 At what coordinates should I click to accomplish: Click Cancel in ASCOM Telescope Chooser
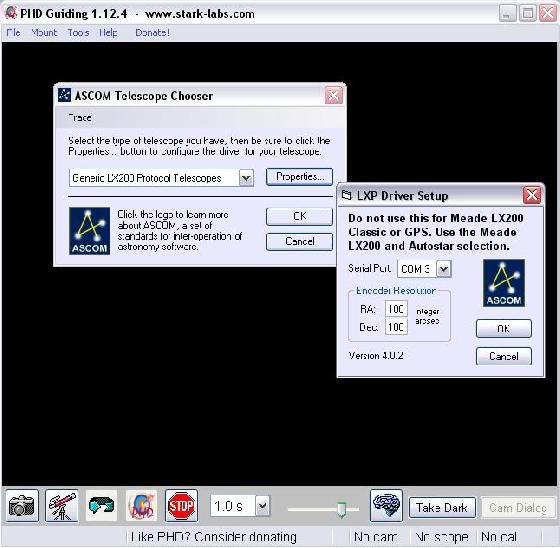(x=299, y=241)
